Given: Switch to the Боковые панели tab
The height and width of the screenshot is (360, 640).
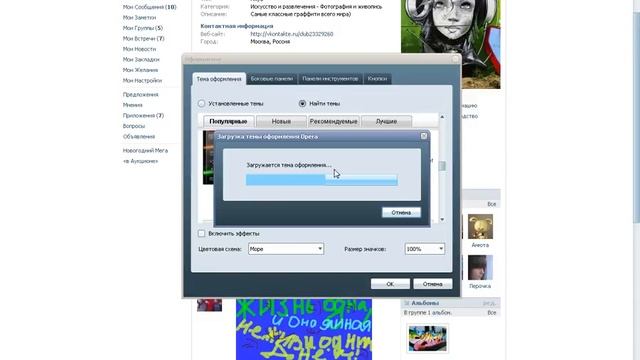Looking at the screenshot, I should 272,79.
